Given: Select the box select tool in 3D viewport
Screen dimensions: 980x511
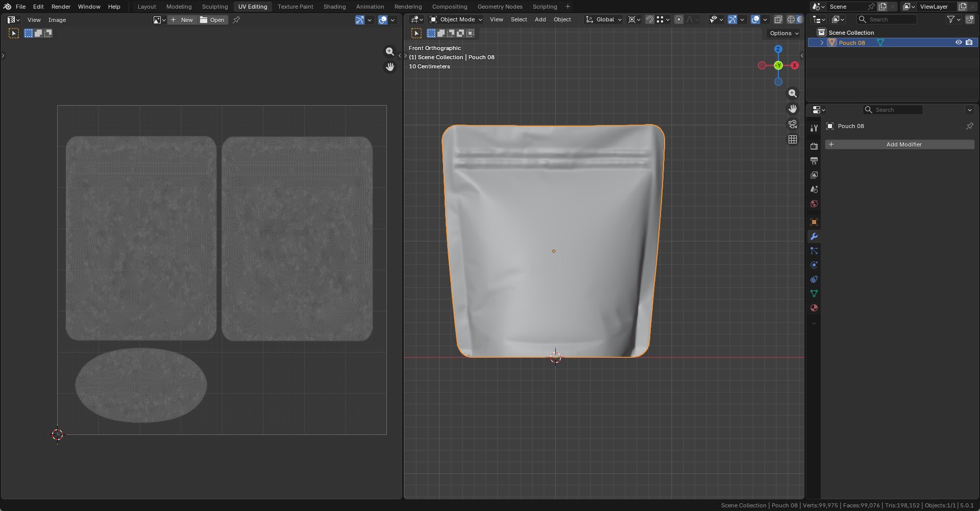Looking at the screenshot, I should click(416, 33).
